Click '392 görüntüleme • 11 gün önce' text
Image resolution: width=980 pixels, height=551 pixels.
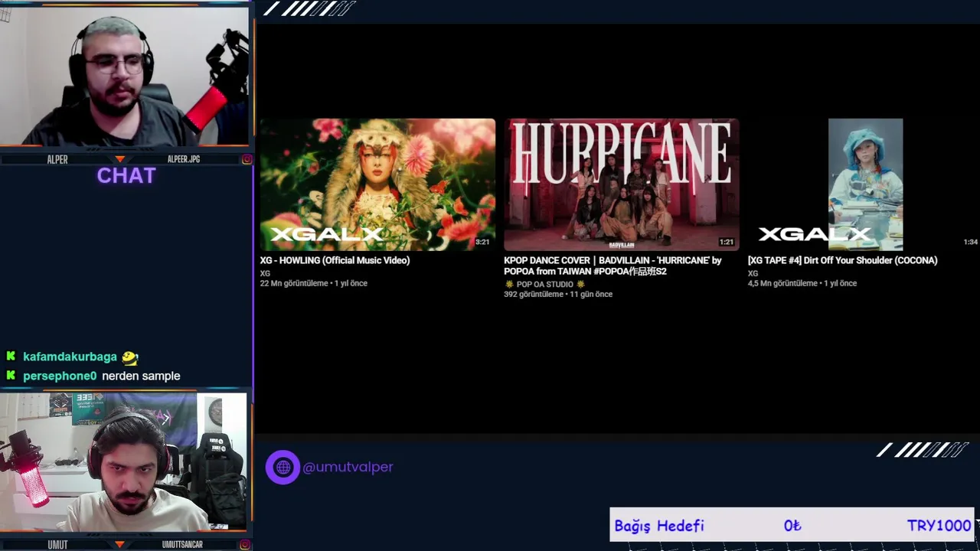[x=558, y=294]
